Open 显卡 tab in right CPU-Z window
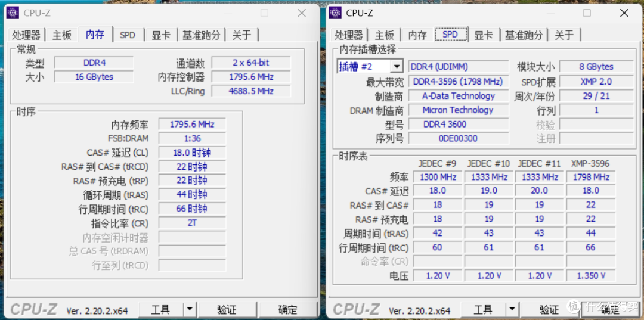 point(484,35)
